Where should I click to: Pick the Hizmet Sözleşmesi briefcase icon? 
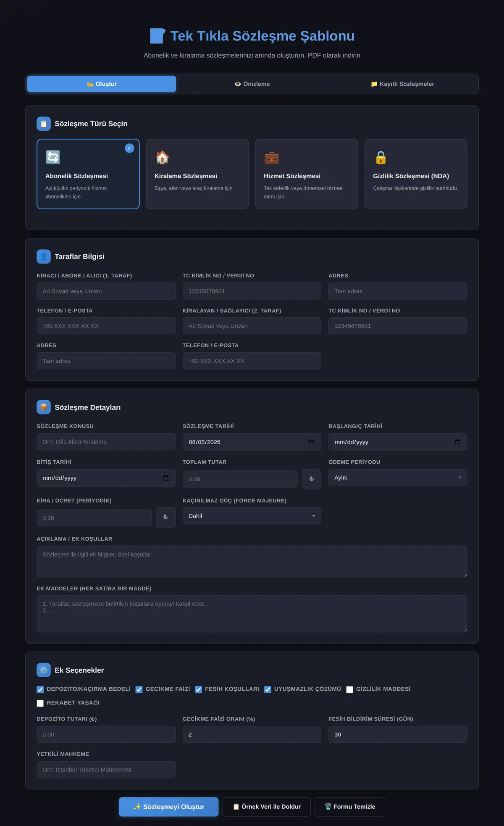(x=271, y=157)
